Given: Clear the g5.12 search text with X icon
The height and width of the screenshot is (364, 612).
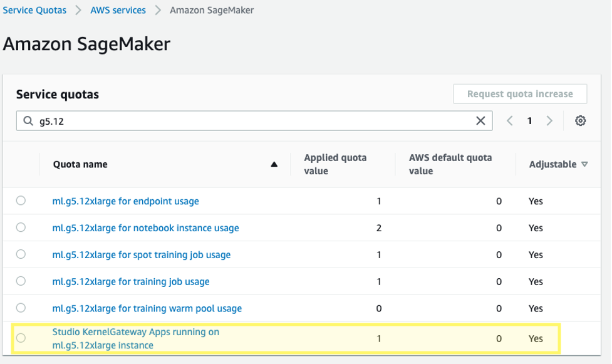Looking at the screenshot, I should click(x=480, y=121).
